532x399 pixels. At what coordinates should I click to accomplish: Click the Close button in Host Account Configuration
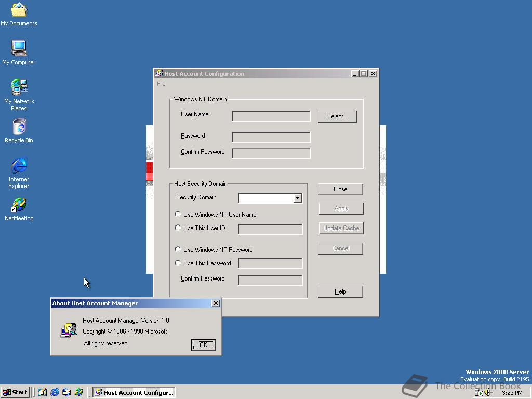[340, 189]
